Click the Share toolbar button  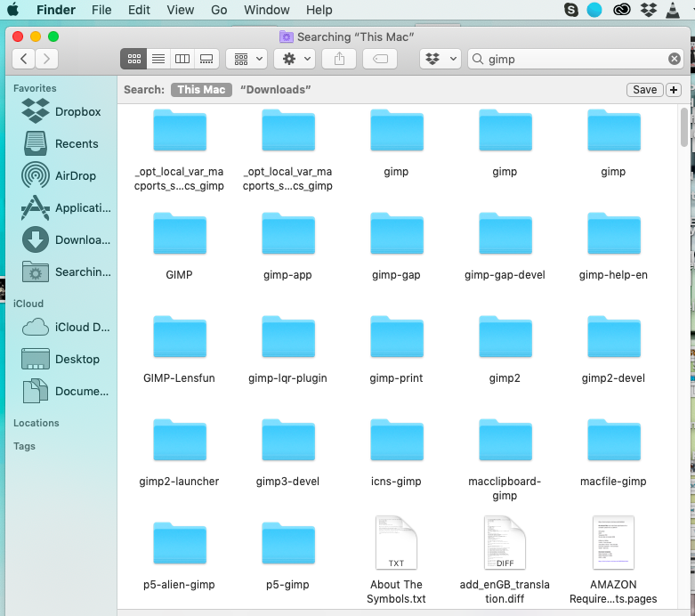(x=339, y=59)
